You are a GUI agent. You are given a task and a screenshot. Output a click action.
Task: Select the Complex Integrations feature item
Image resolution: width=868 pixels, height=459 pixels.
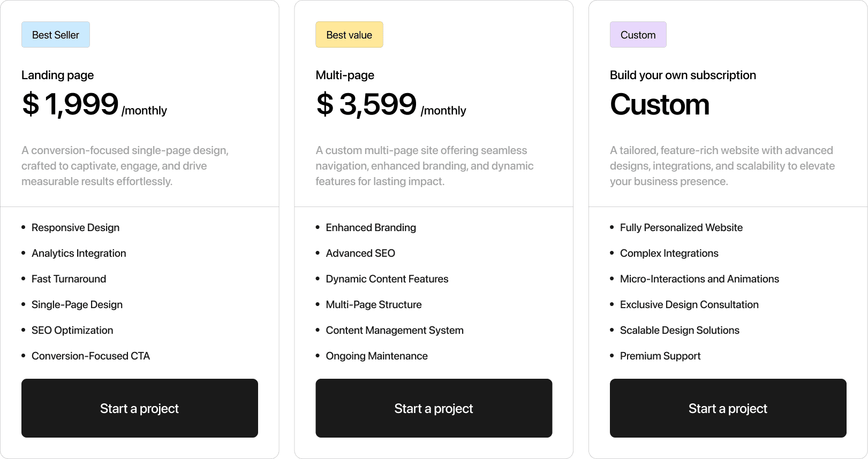(x=669, y=253)
